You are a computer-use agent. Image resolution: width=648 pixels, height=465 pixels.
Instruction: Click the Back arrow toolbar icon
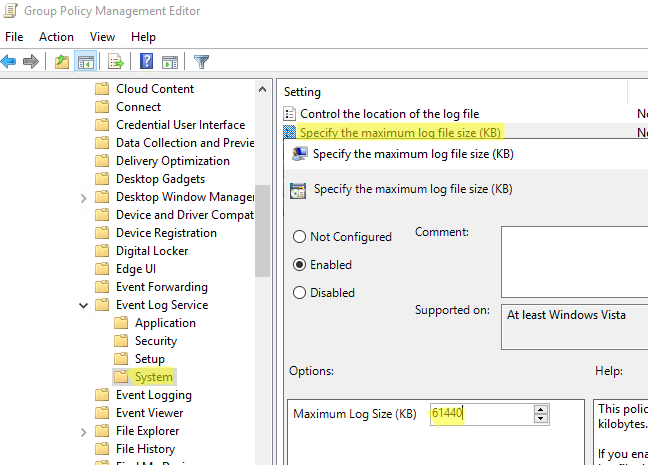[9, 62]
